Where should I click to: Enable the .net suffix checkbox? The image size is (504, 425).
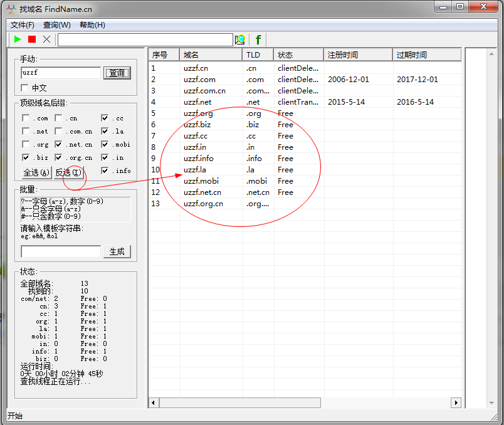pos(26,131)
